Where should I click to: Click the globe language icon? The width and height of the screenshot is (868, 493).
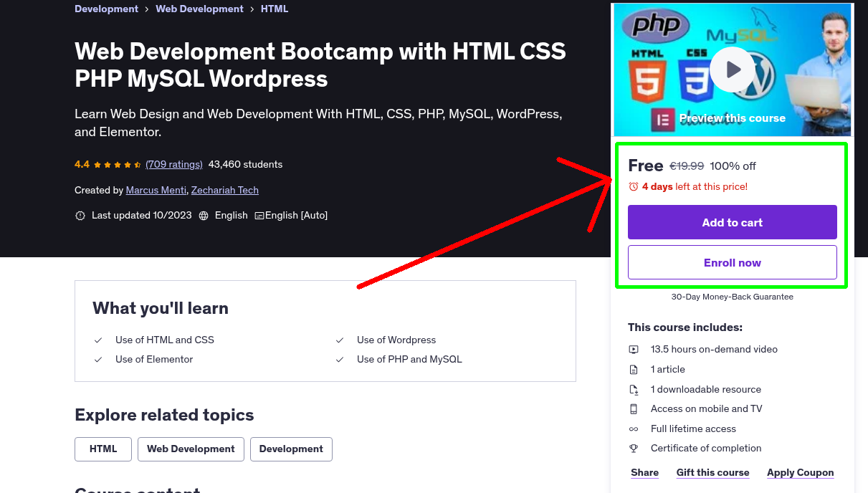204,216
